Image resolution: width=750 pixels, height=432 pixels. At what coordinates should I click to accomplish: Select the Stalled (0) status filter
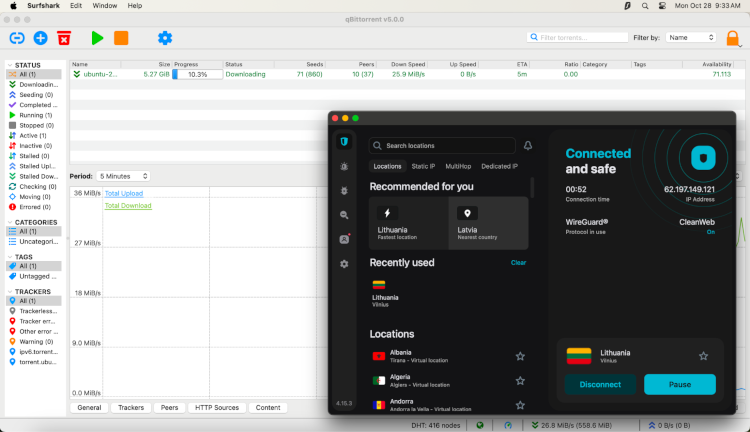click(33, 156)
